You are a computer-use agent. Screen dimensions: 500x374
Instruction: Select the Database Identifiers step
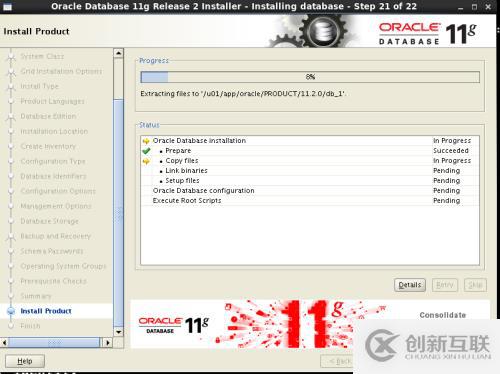[x=53, y=176]
